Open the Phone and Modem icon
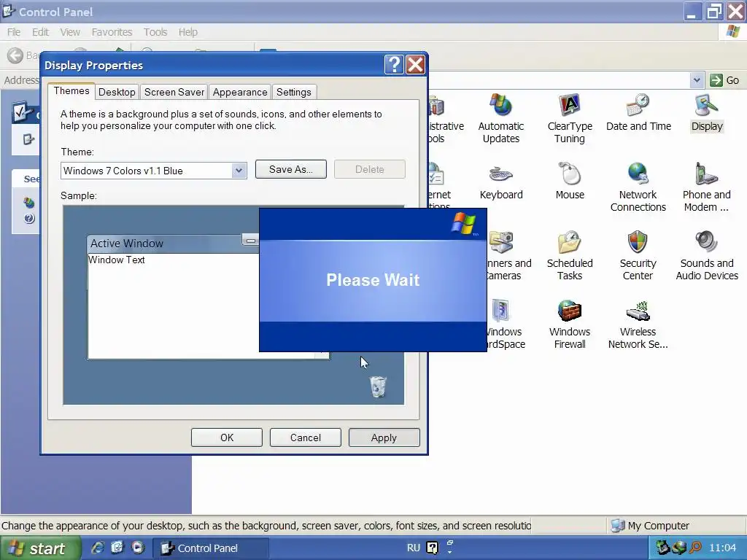 (706, 187)
